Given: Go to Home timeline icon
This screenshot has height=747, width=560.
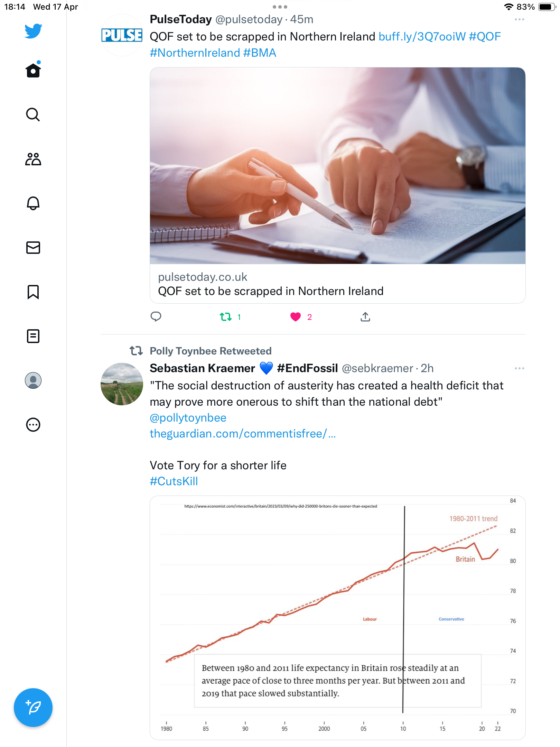Looking at the screenshot, I should 33,70.
